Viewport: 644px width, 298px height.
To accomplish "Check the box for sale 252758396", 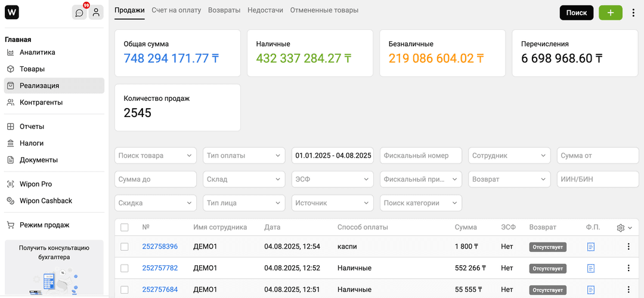I will 125,247.
